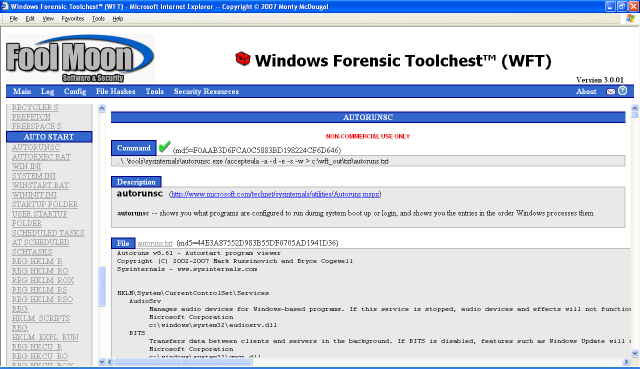Click the sidebar vertical scrollbar thumb
Screen dimensions: 640x369
coord(102,286)
